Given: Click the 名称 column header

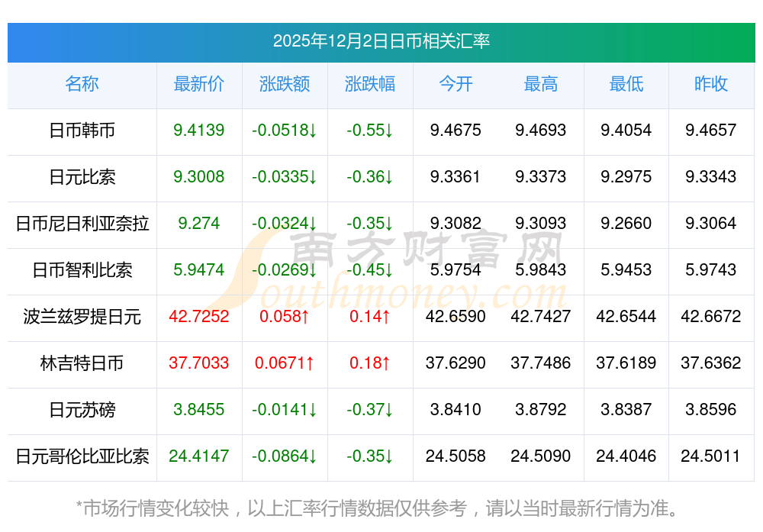Looking at the screenshot, I should (82, 84).
